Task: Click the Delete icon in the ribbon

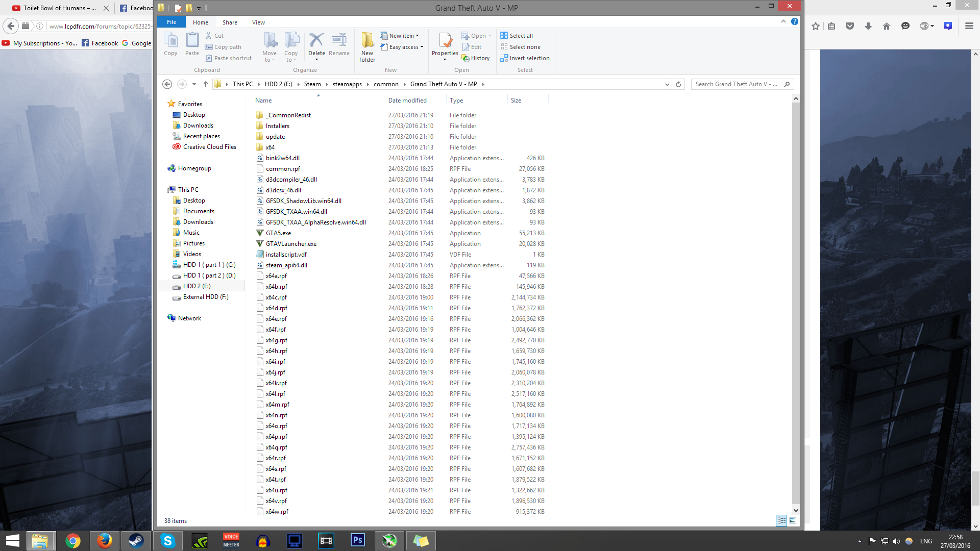Action: click(x=316, y=41)
